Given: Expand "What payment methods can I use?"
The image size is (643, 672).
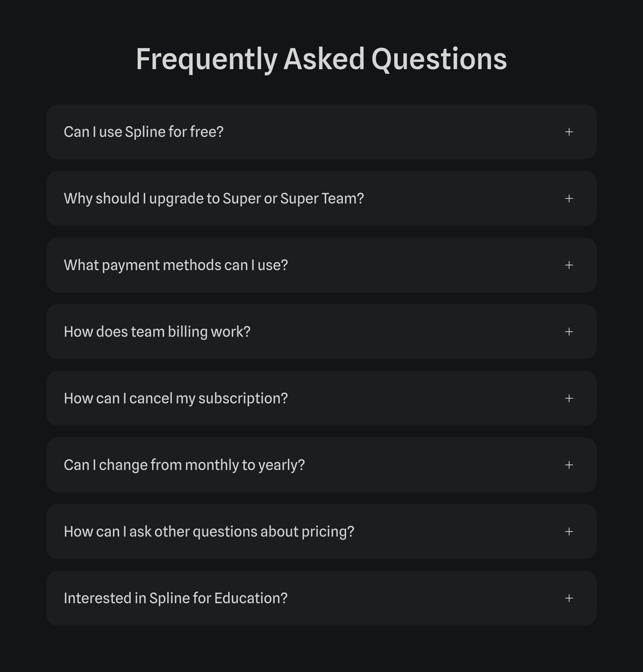Looking at the screenshot, I should [x=322, y=265].
